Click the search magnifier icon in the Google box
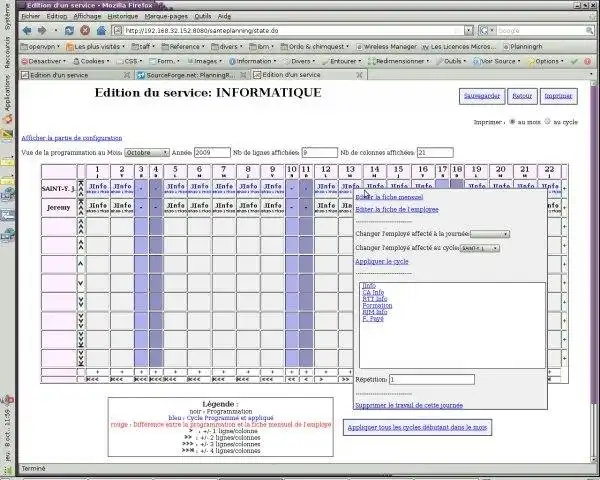 tap(589, 30)
